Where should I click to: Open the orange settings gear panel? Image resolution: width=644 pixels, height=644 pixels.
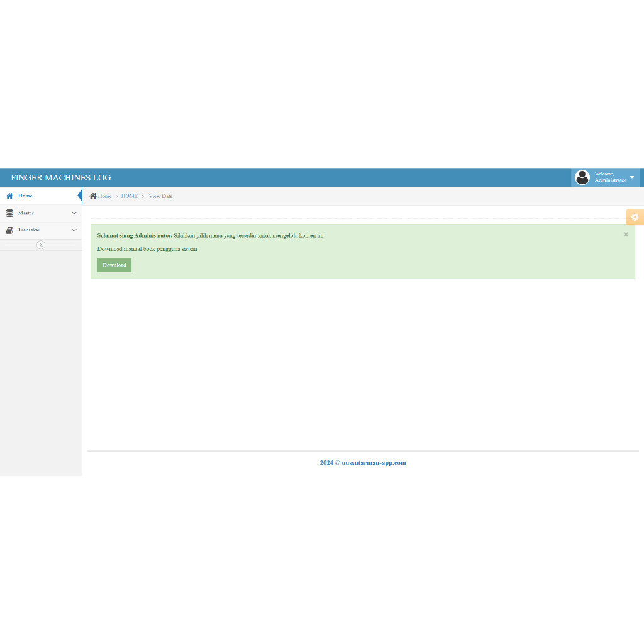[x=635, y=217]
